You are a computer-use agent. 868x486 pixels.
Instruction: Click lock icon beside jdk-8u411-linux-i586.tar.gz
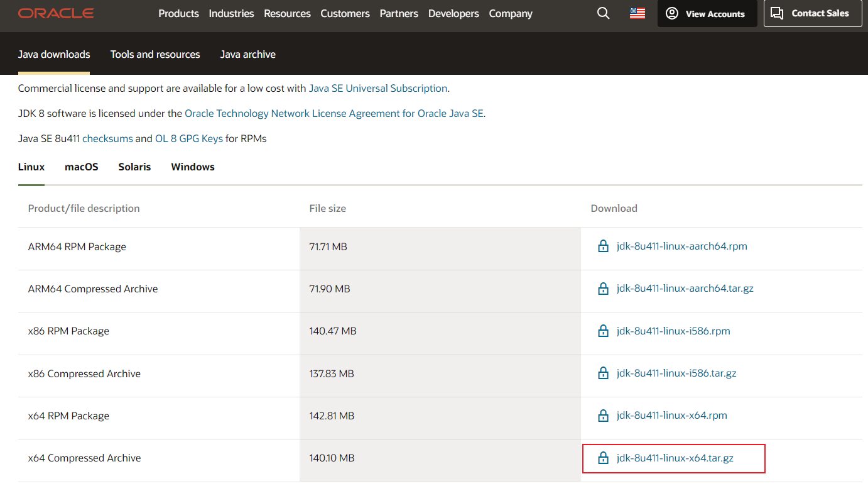click(604, 373)
